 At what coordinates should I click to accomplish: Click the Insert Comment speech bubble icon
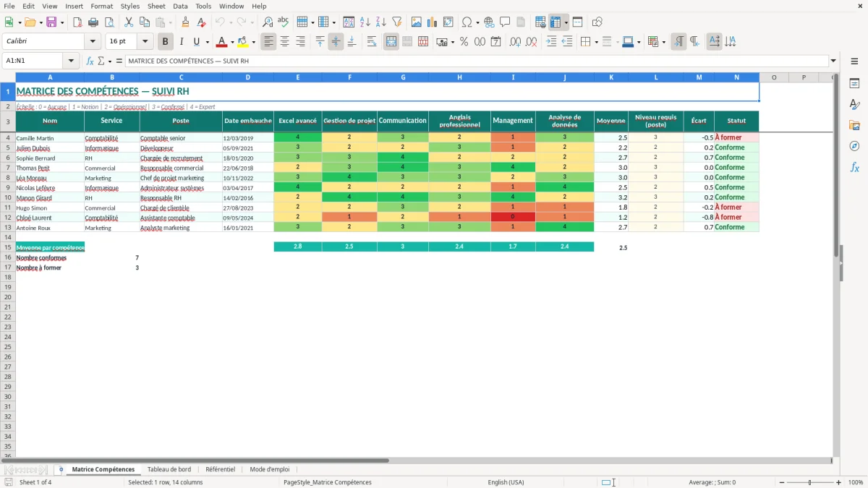click(505, 22)
